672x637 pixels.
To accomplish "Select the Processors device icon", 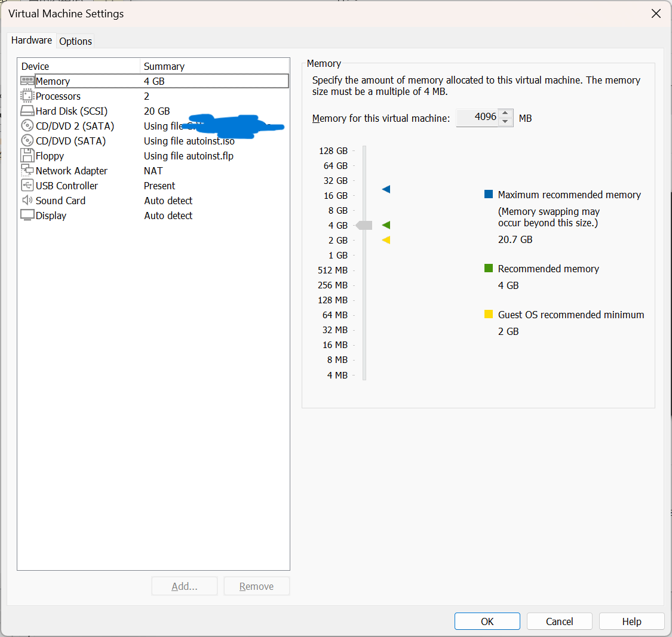I will tap(27, 96).
